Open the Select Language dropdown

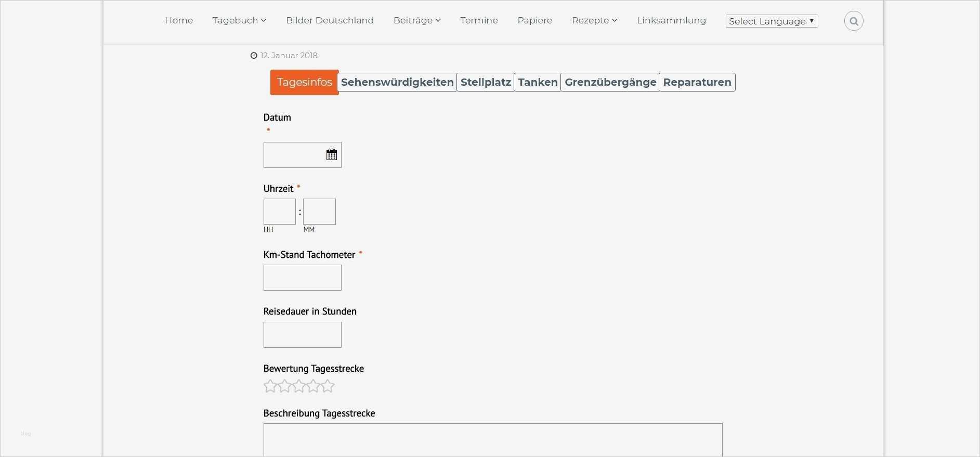[772, 21]
